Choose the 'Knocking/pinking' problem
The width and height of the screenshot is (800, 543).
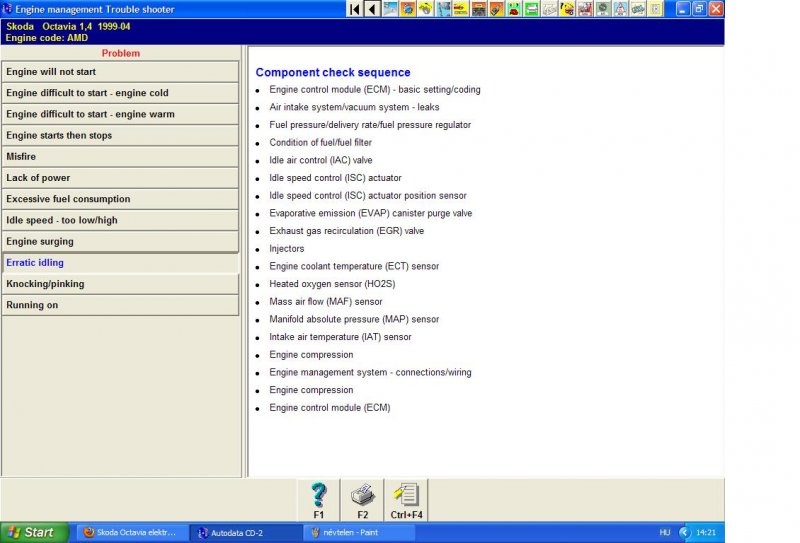tap(120, 284)
